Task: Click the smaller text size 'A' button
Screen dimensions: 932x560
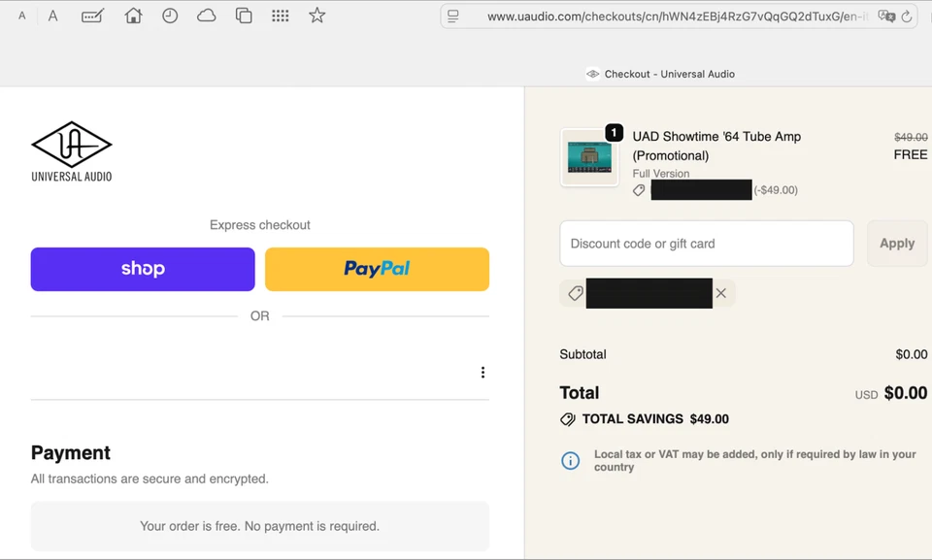Action: [22, 16]
